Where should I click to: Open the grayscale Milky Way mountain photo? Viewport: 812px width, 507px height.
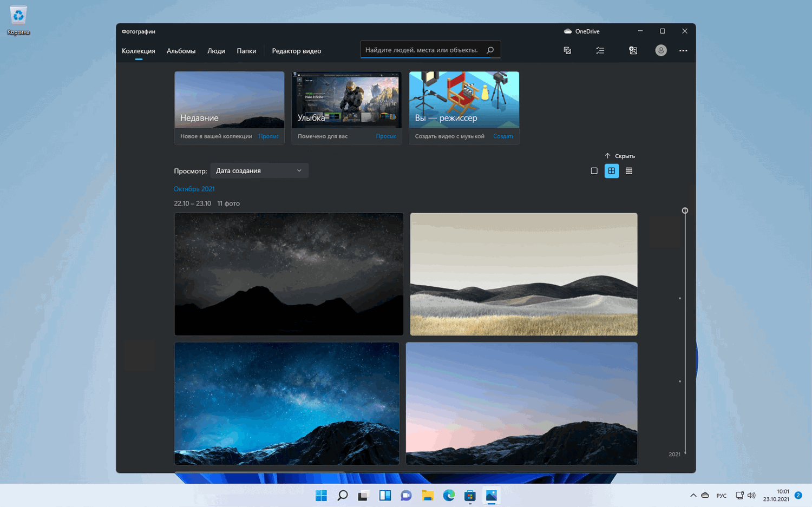pyautogui.click(x=289, y=274)
